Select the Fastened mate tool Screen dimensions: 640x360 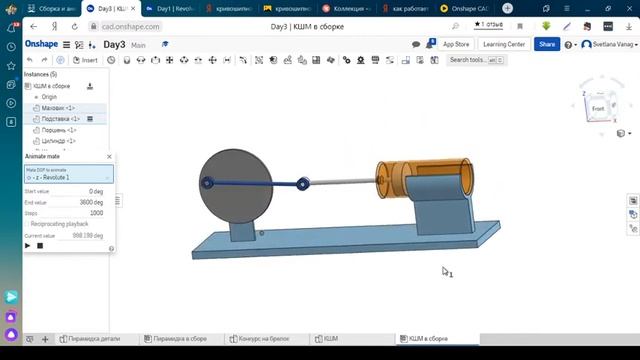[127, 60]
